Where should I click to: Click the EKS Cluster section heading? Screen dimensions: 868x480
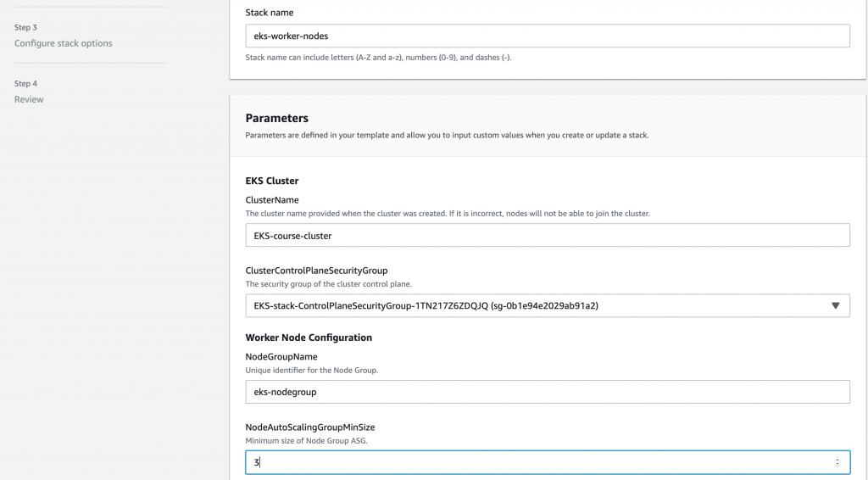coord(271,181)
